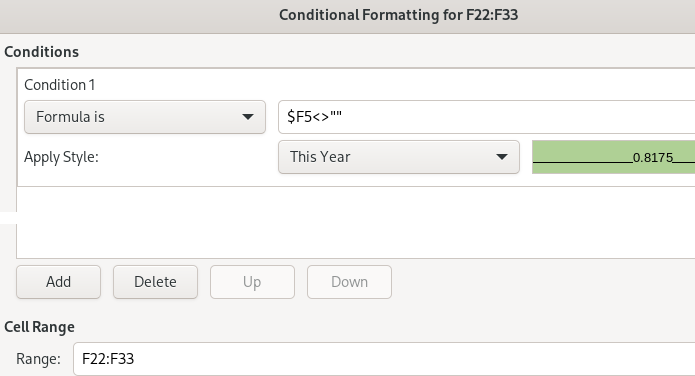Image resolution: width=695 pixels, height=376 pixels.
Task: Click the "Apply Style:" label
Action: coord(61,157)
